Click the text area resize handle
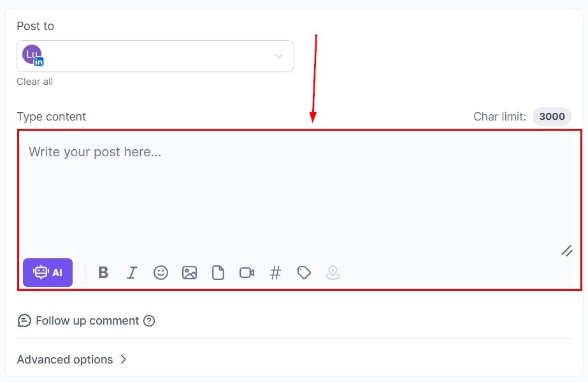This screenshot has height=382, width=588. click(566, 251)
